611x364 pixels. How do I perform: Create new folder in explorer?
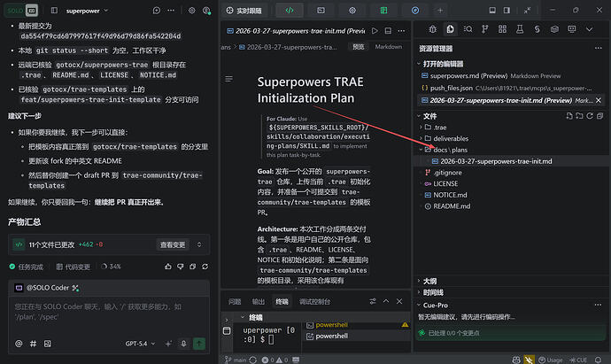tap(579, 116)
